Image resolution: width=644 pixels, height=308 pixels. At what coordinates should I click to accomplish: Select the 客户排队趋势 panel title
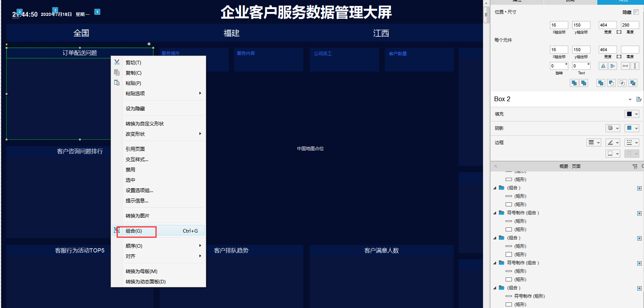click(x=231, y=250)
